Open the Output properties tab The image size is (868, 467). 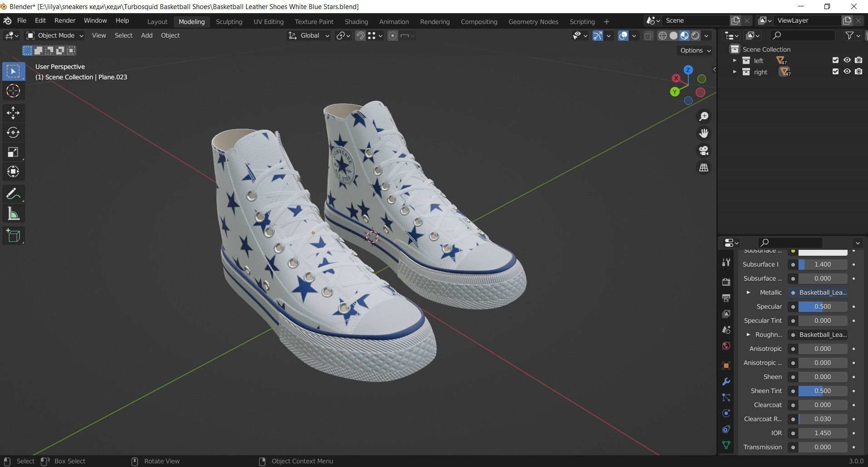pyautogui.click(x=726, y=297)
